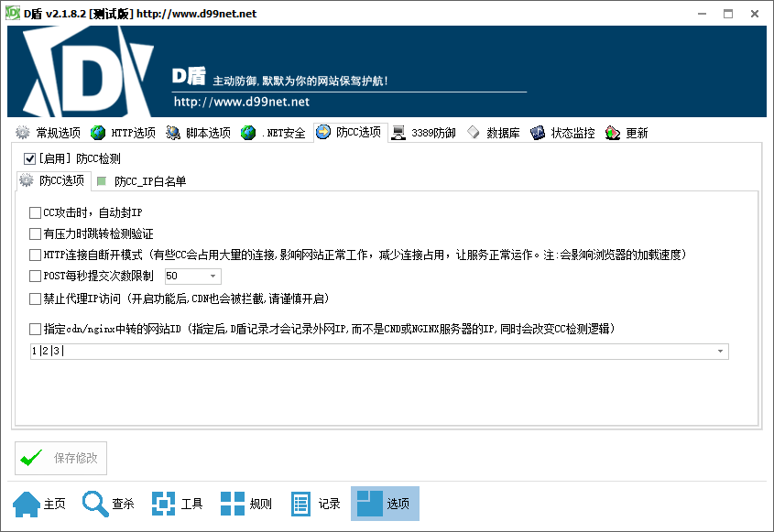Viewport: 774px width, 532px height.
Task: Toggle [启用] 防CC检测 checkbox
Action: click(29, 158)
